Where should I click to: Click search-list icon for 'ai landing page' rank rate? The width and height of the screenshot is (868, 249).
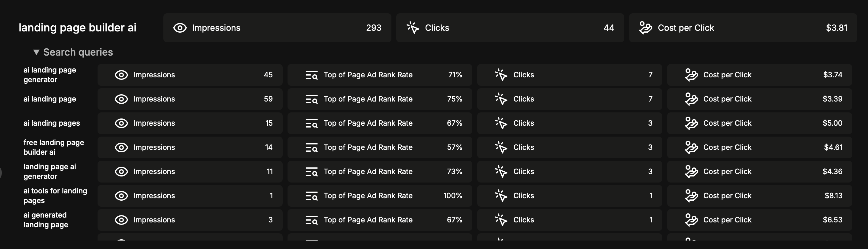311,99
